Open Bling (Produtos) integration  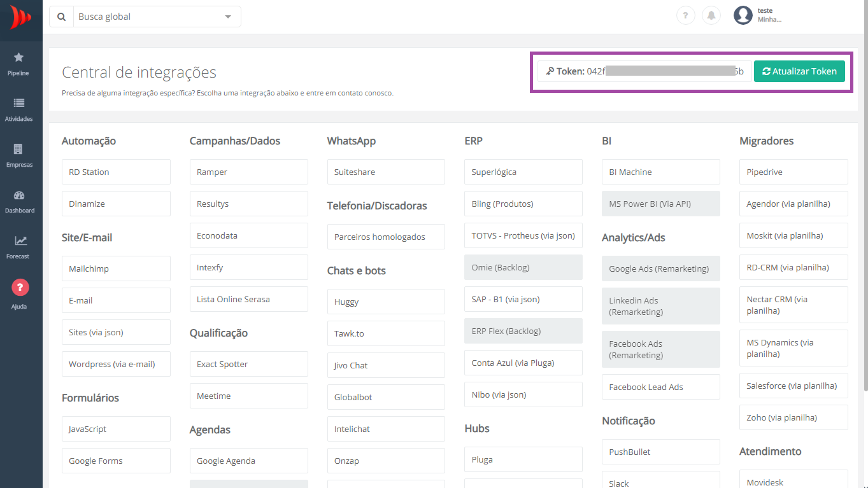(x=523, y=204)
